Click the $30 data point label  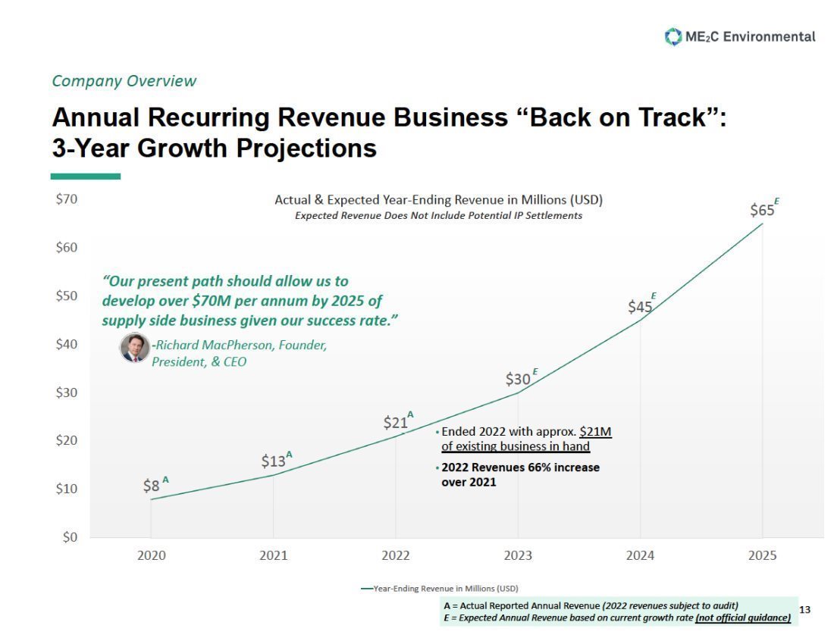[518, 379]
